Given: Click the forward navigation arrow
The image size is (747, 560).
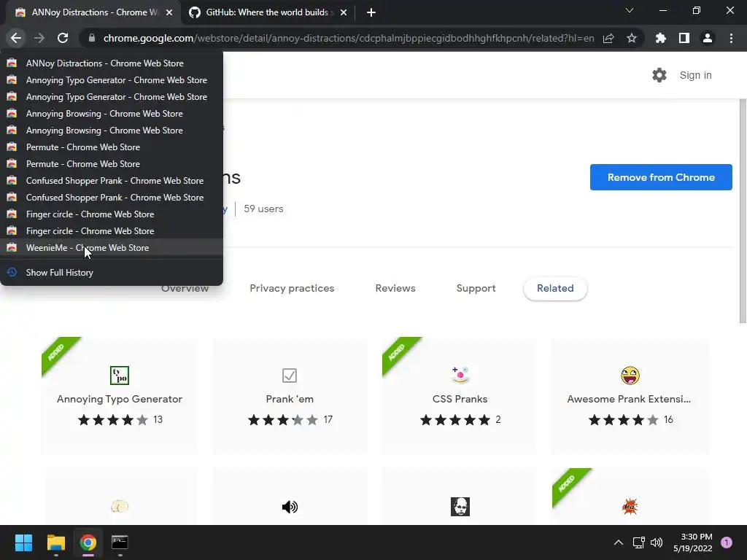Looking at the screenshot, I should click(39, 38).
